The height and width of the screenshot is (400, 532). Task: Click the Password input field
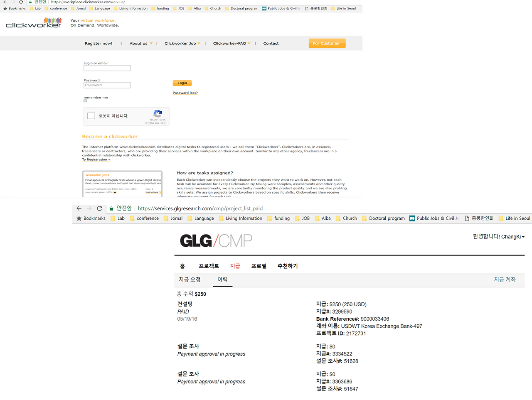(x=107, y=85)
